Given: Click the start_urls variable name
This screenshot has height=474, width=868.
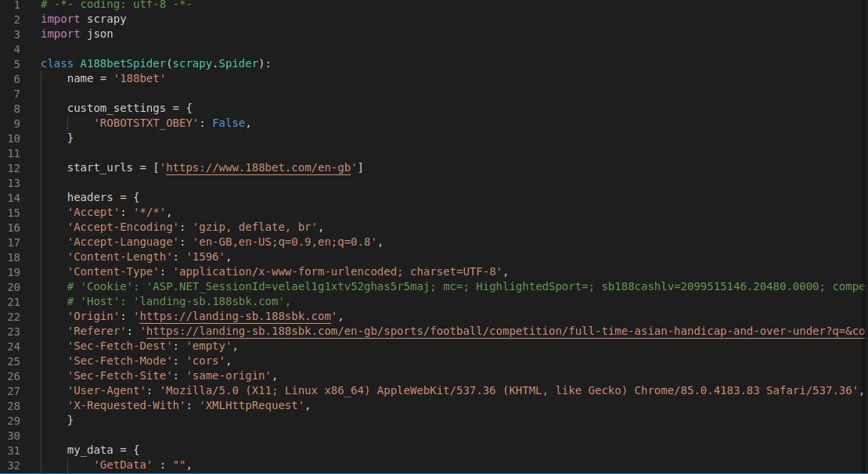Looking at the screenshot, I should pos(99,167).
